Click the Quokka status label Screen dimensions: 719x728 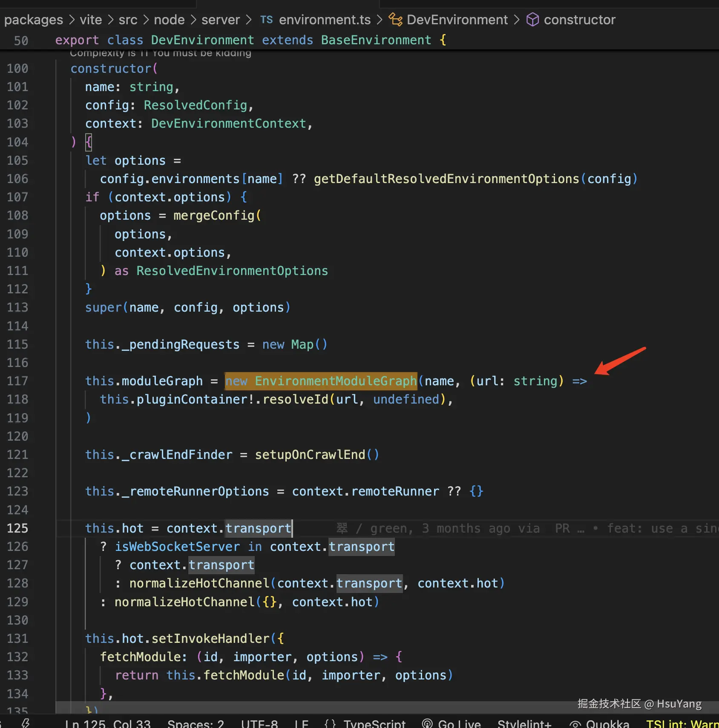(x=607, y=723)
